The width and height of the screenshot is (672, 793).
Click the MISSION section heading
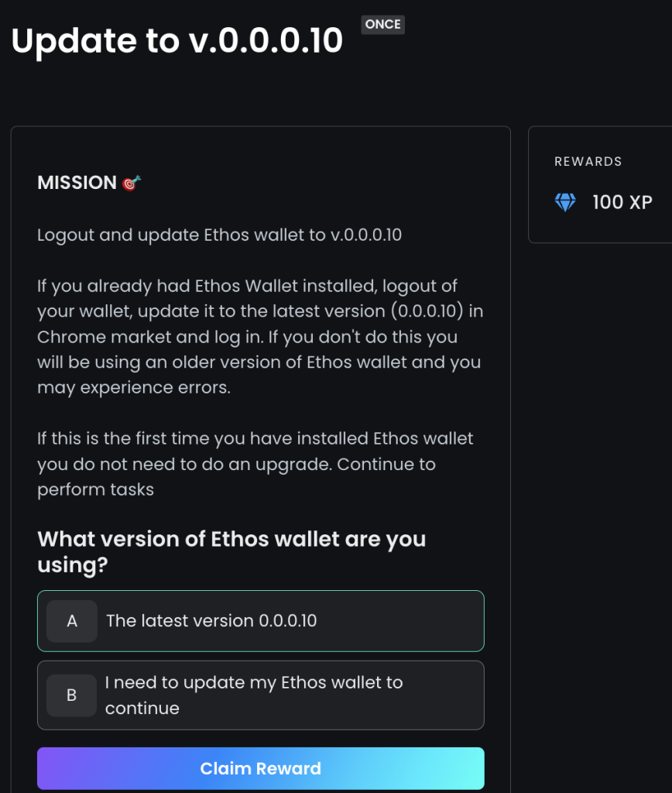coord(77,183)
